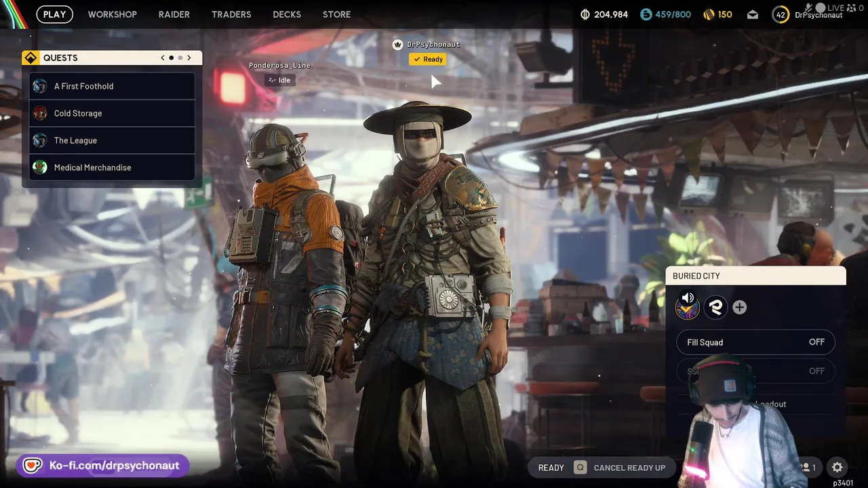This screenshot has height=488, width=868.
Task: Click the second squad member emblem
Action: point(715,307)
